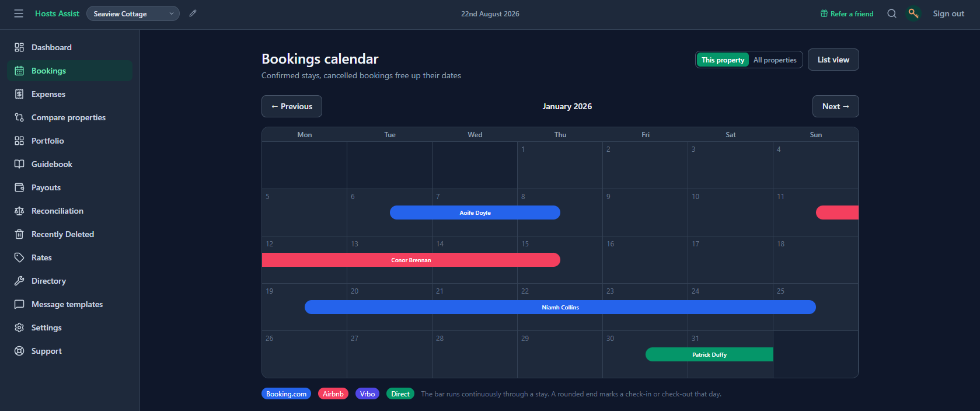The width and height of the screenshot is (980, 411).
Task: Click Sign out
Action: [x=948, y=13]
